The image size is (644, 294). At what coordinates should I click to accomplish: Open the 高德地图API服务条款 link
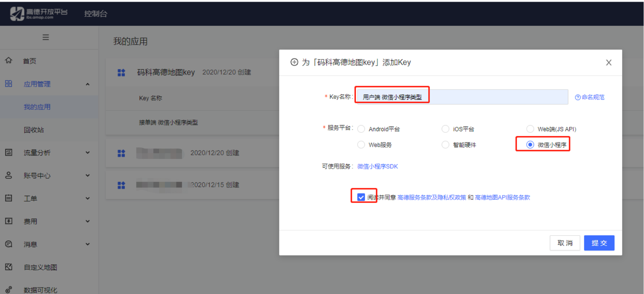(x=502, y=197)
